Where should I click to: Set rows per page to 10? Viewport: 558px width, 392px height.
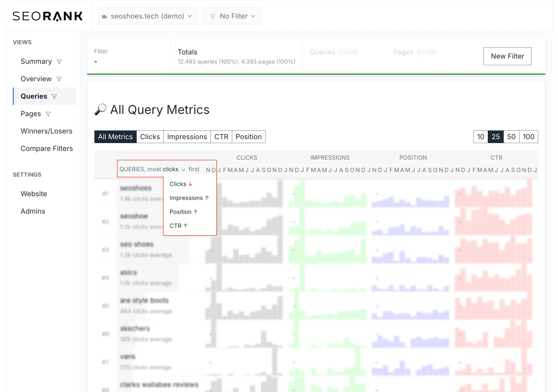click(x=480, y=137)
